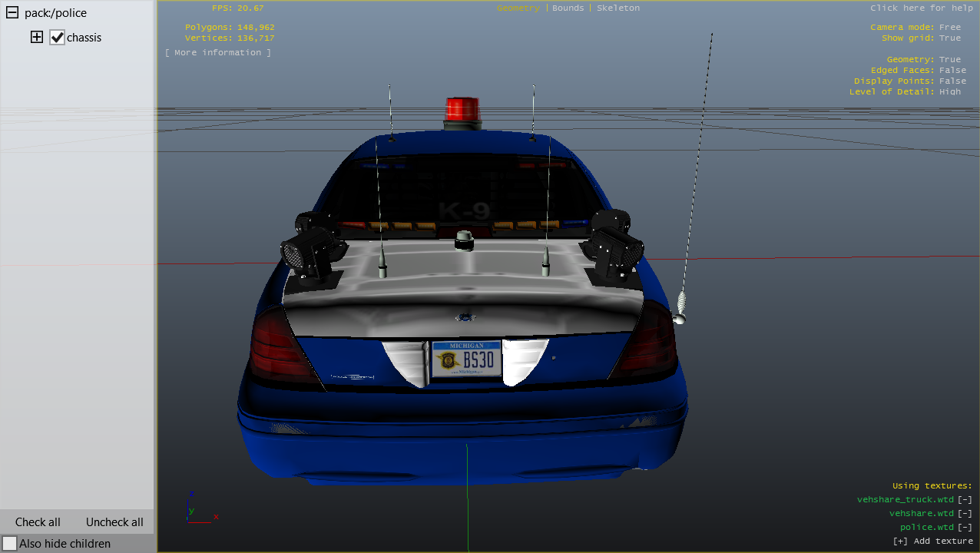Click the Uncheck all button
980x553 pixels.
coord(114,522)
